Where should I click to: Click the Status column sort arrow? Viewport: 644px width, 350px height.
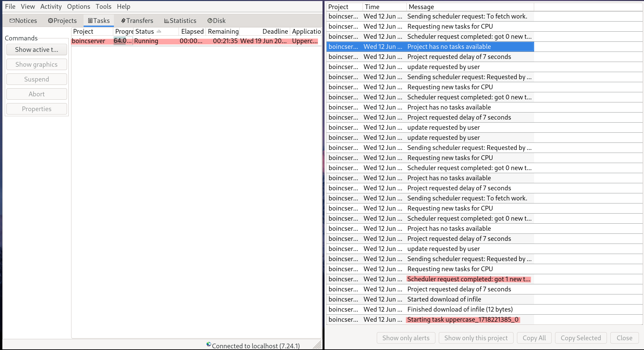[x=159, y=31]
